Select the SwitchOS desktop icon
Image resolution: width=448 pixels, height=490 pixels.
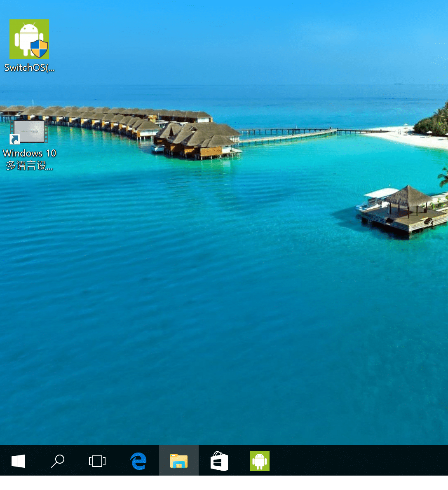[29, 38]
